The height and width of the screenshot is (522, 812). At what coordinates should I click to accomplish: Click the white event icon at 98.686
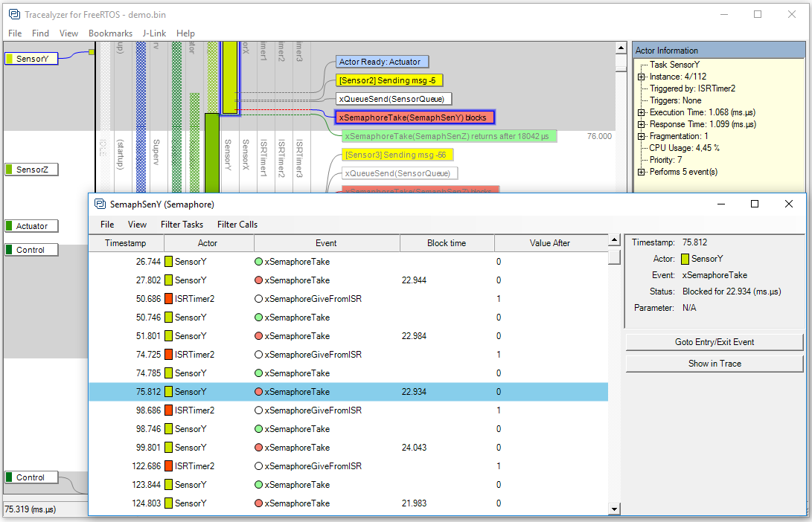coord(258,410)
